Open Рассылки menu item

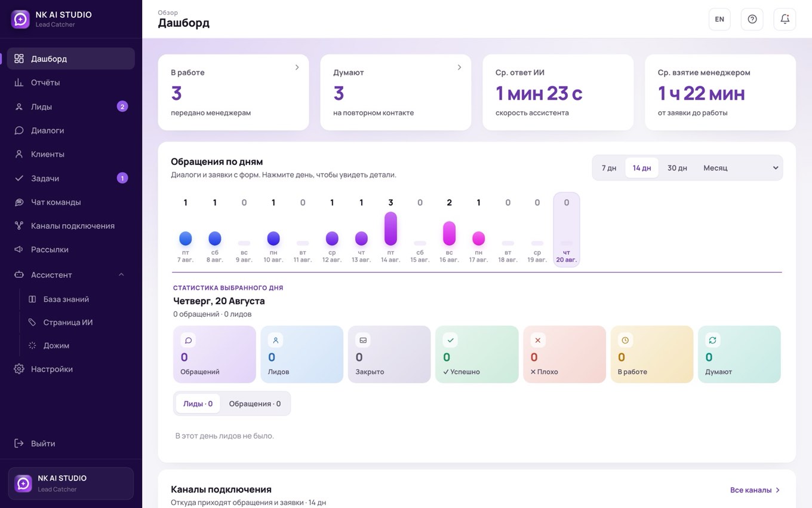pyautogui.click(x=71, y=249)
